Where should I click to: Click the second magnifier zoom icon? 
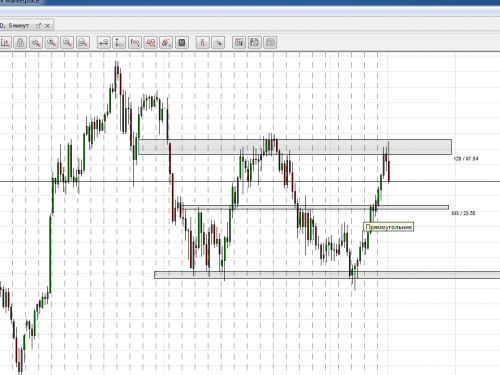(x=51, y=42)
